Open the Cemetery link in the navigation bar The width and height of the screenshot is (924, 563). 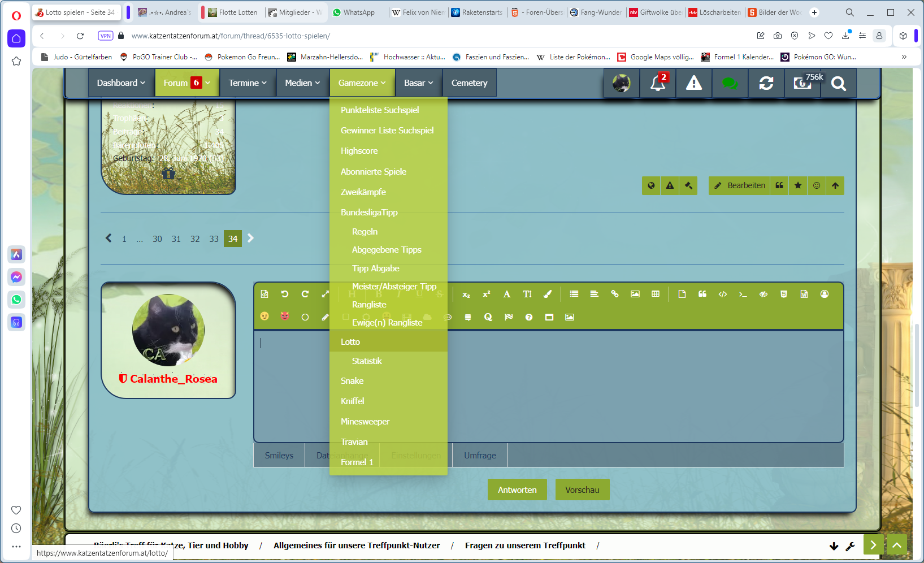pos(469,83)
